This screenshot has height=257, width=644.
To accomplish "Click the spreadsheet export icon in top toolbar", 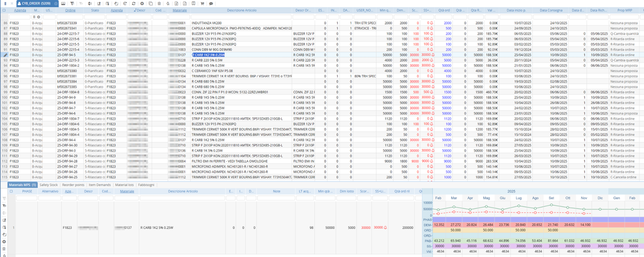I will pyautogui.click(x=176, y=3).
